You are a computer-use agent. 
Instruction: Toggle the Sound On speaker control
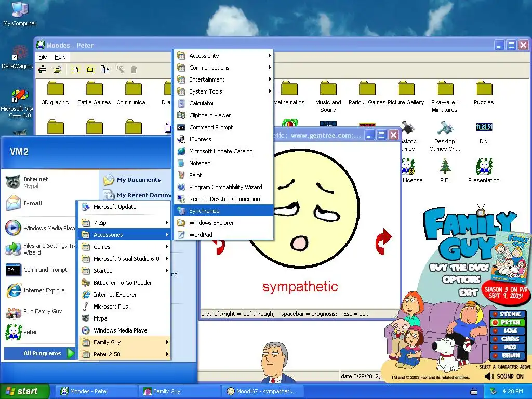click(504, 376)
